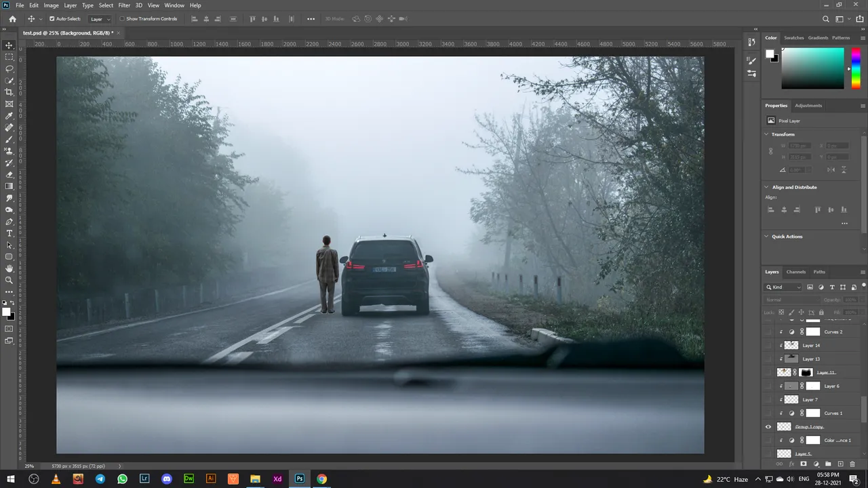Select the Eyedropper tool

[x=9, y=116]
